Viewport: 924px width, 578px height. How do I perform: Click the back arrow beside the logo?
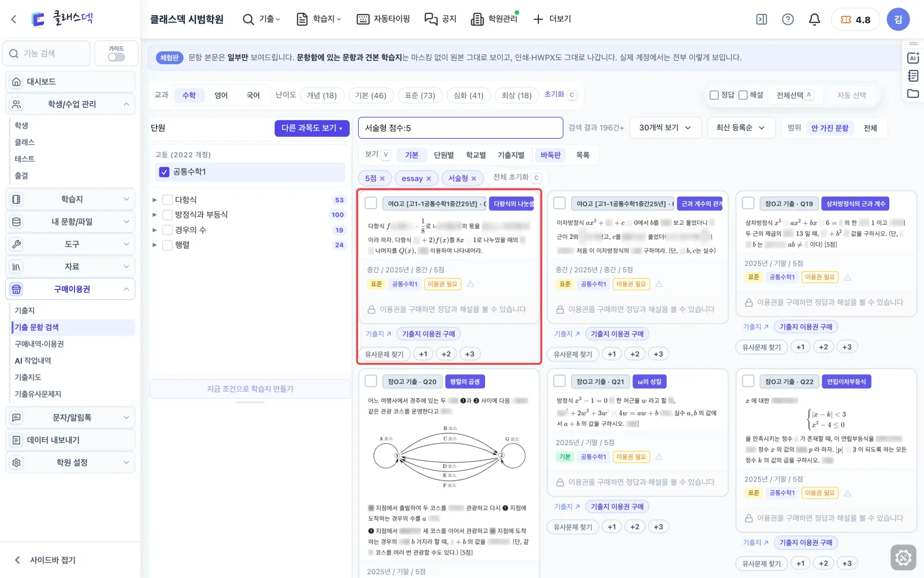tap(14, 19)
